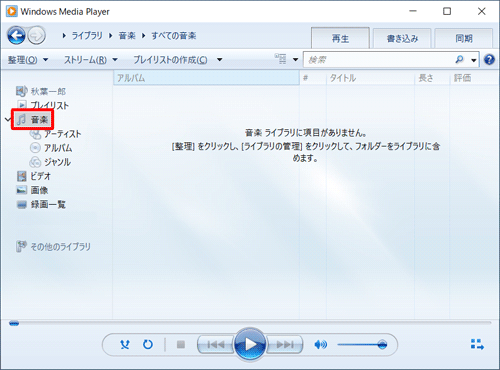Click the playback seek bar
Viewport: 500px width, 370px height.
pyautogui.click(x=250, y=323)
